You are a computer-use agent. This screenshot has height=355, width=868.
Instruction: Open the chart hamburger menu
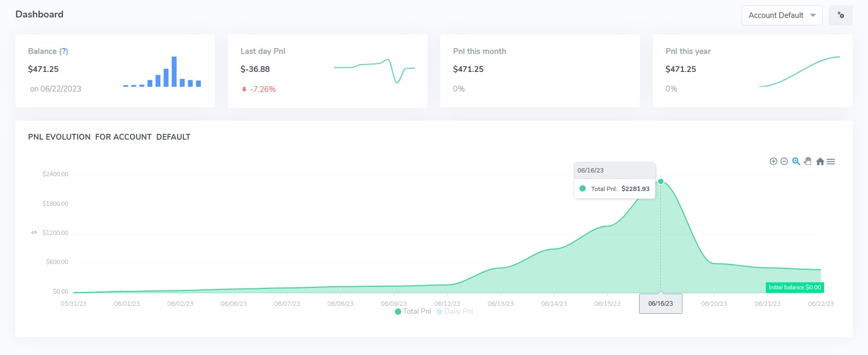[x=831, y=161]
